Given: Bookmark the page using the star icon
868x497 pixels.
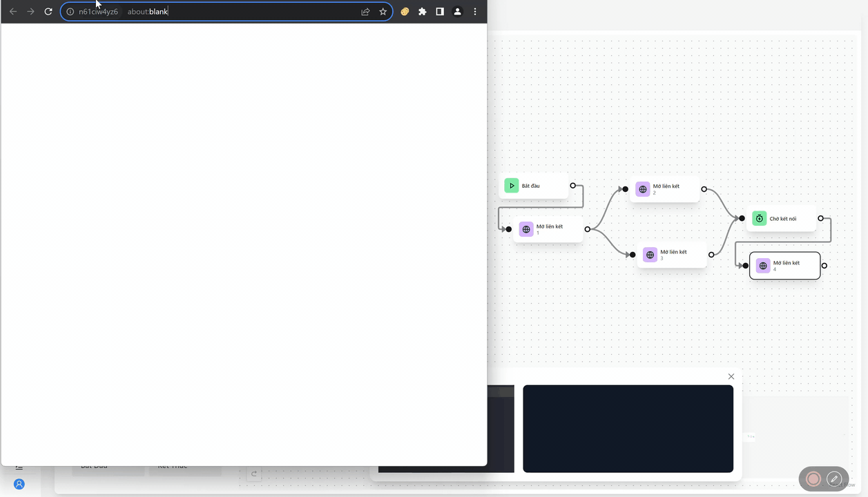Looking at the screenshot, I should 383,11.
